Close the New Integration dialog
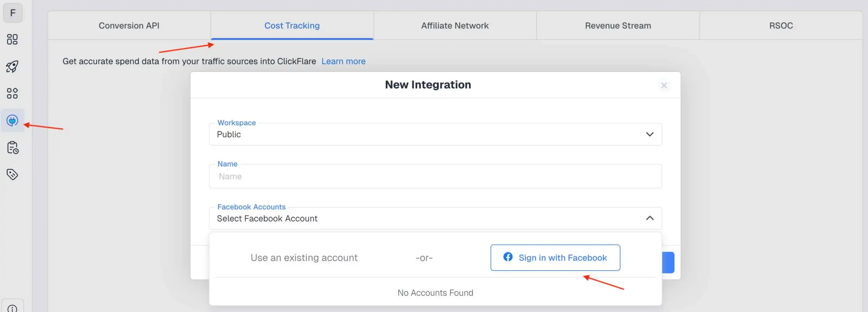This screenshot has width=868, height=312. (664, 85)
